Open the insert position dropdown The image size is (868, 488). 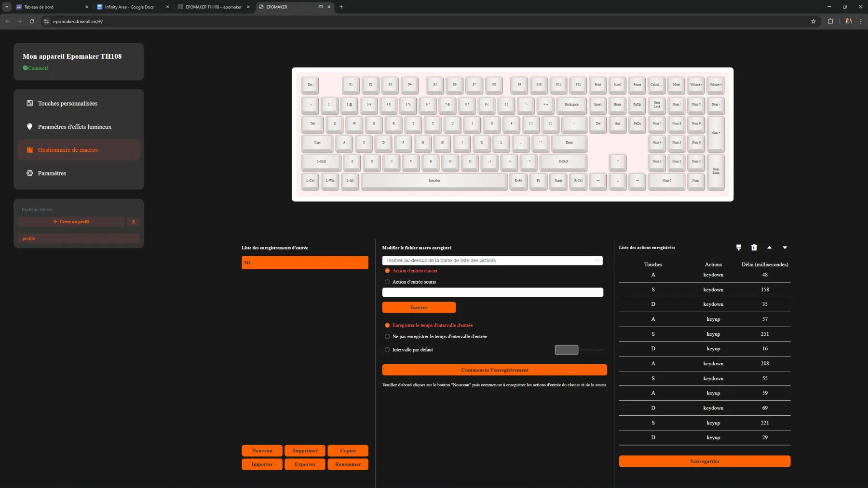pos(492,260)
